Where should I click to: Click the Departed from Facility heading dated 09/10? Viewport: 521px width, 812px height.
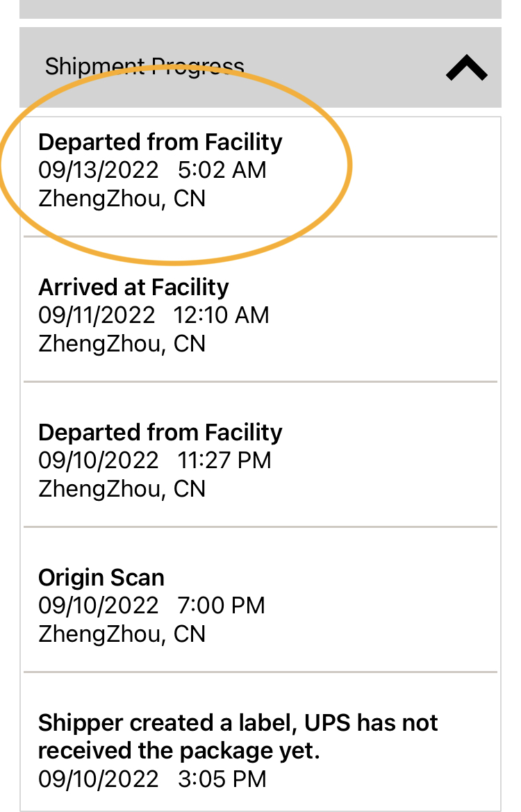pyautogui.click(x=160, y=433)
